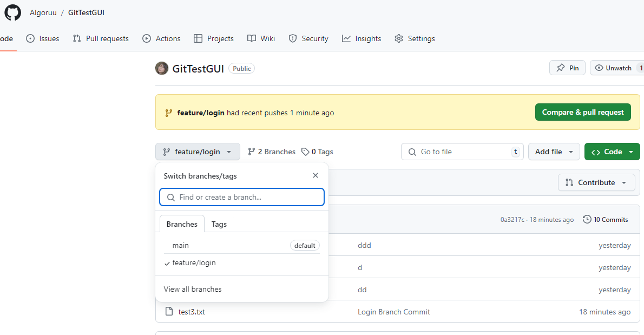Open repository Settings tab
This screenshot has width=644, height=335.
(415, 38)
